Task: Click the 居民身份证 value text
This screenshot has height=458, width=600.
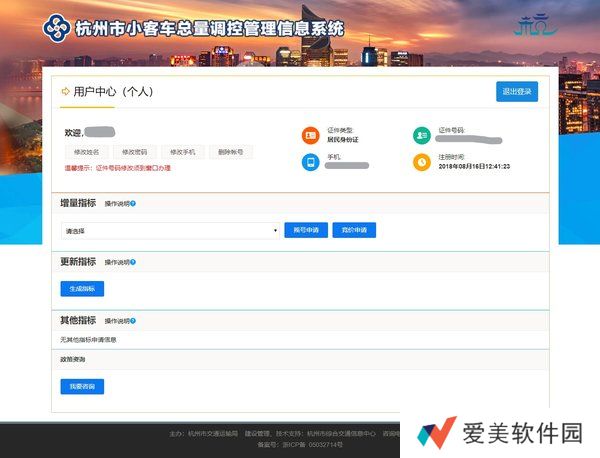Action: (x=343, y=140)
